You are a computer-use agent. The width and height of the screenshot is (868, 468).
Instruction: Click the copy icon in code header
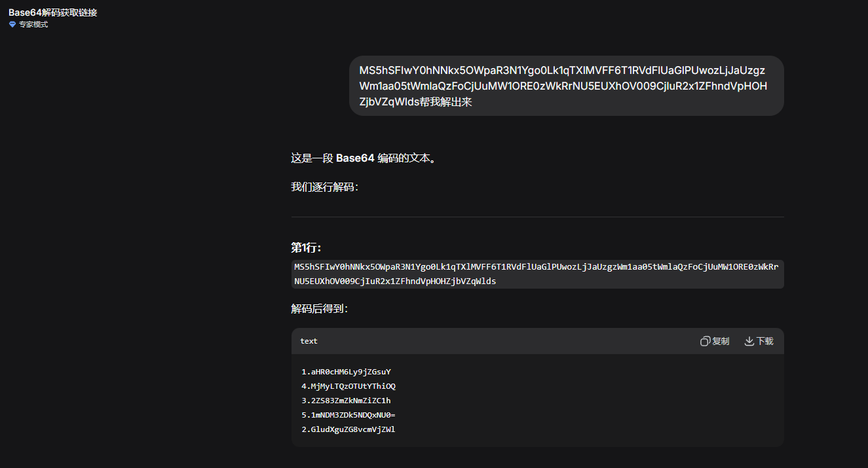(x=705, y=341)
